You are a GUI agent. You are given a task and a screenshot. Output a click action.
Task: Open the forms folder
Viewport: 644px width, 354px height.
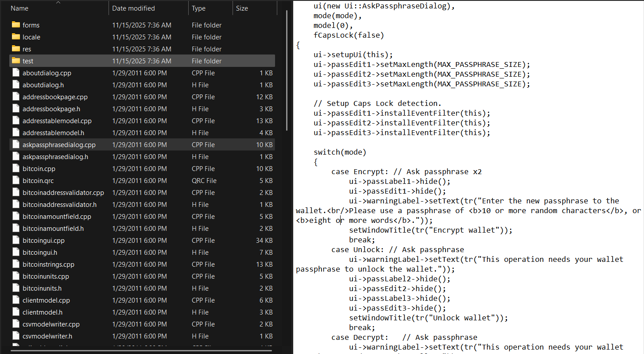(31, 25)
